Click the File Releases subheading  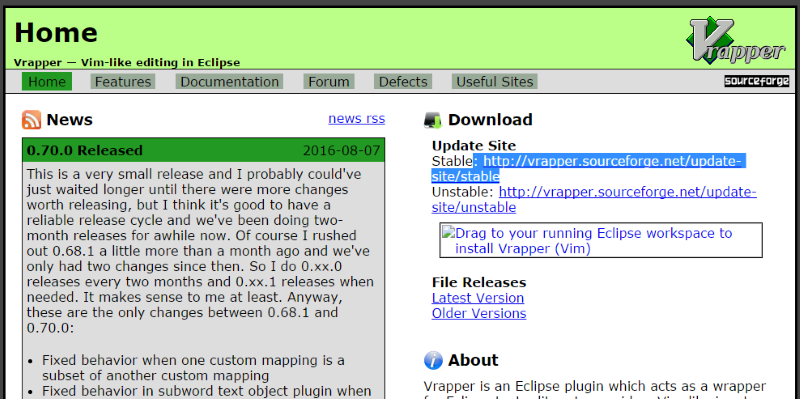coord(479,282)
